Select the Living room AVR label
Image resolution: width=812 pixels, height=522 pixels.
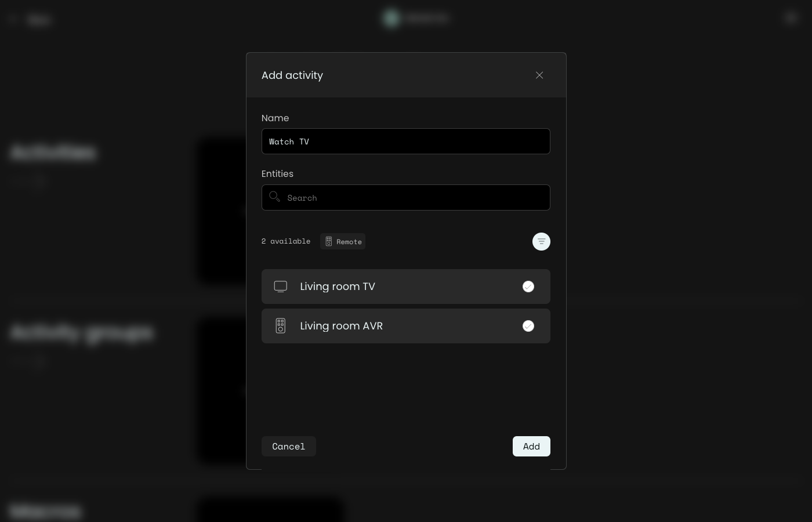342,326
